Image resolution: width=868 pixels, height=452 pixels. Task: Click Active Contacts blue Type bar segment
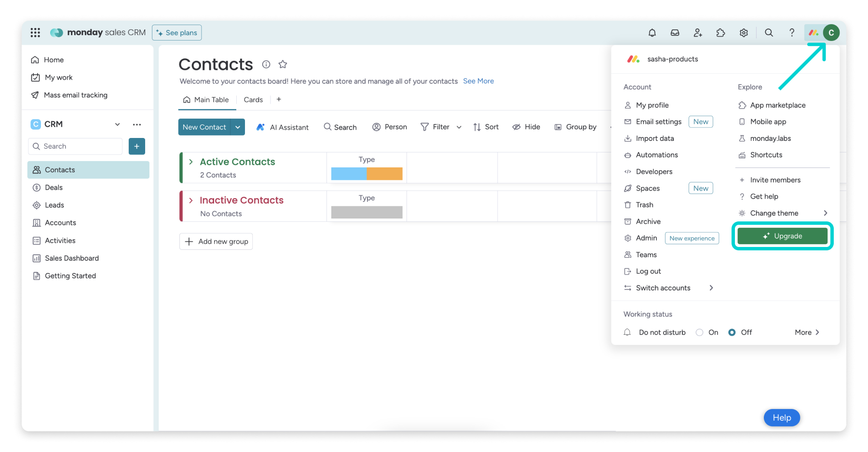[349, 174]
